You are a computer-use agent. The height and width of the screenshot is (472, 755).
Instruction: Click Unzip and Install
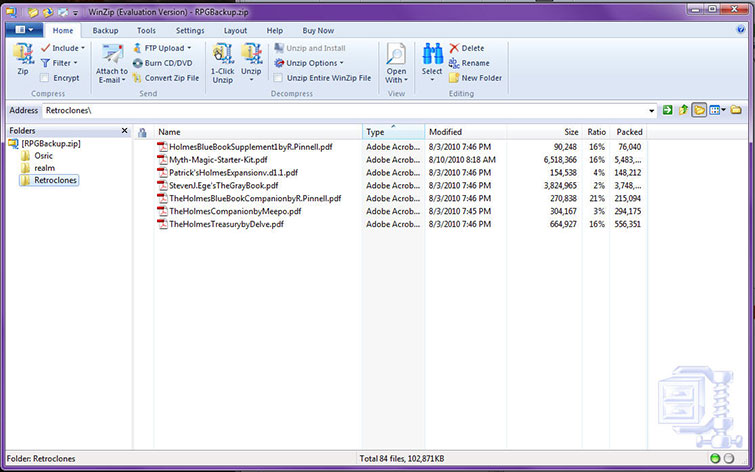[x=310, y=48]
